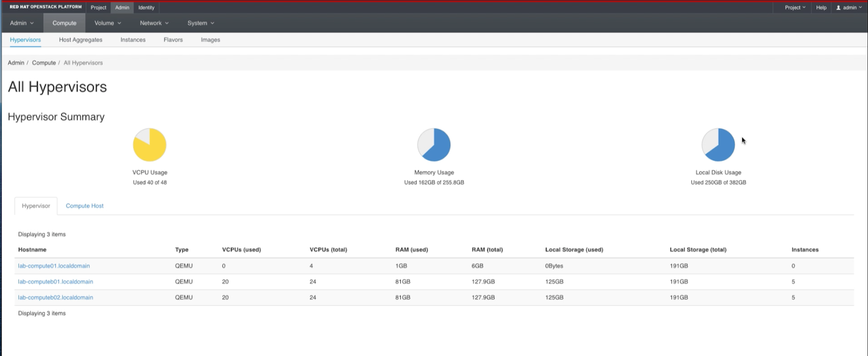Expand the Project dropdown at top right
Screen dimensions: 868x356
795,8
